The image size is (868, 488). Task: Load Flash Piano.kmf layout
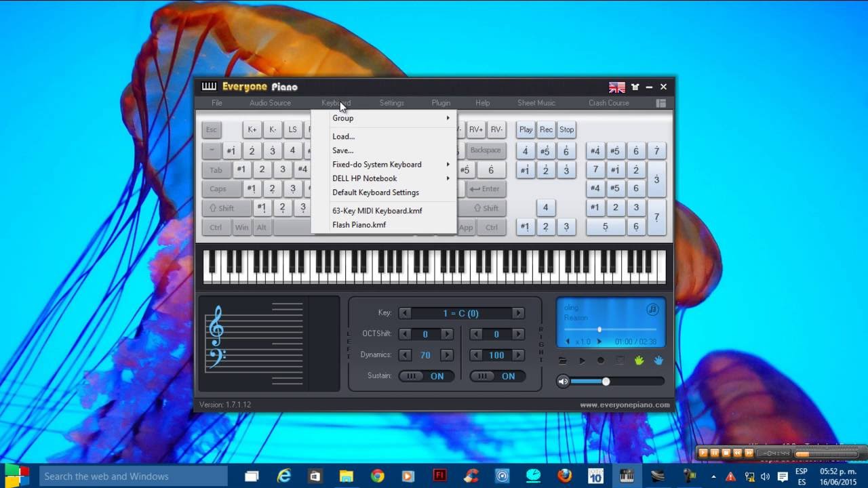(384, 225)
